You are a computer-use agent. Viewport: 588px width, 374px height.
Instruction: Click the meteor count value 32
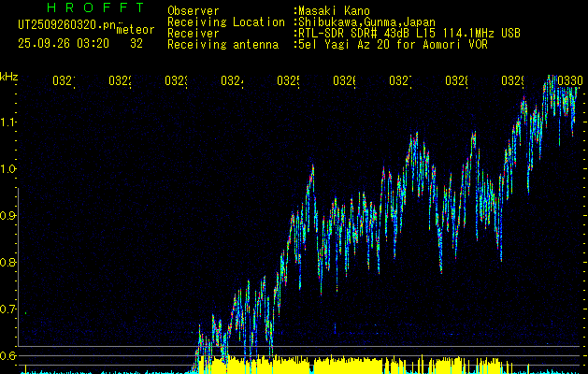coord(136,43)
